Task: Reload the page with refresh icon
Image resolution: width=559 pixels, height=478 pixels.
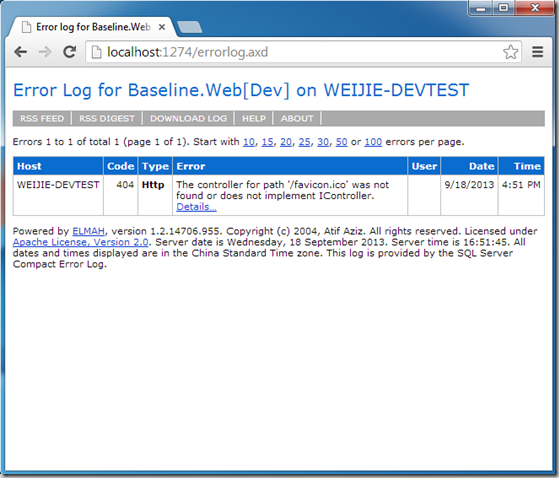Action: (70, 52)
